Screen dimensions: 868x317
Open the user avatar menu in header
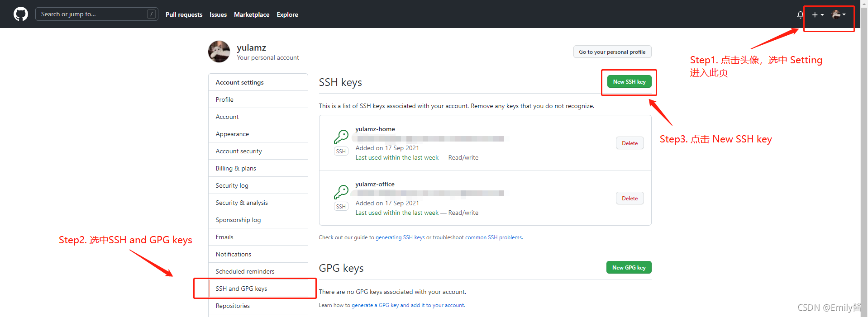[x=839, y=14]
